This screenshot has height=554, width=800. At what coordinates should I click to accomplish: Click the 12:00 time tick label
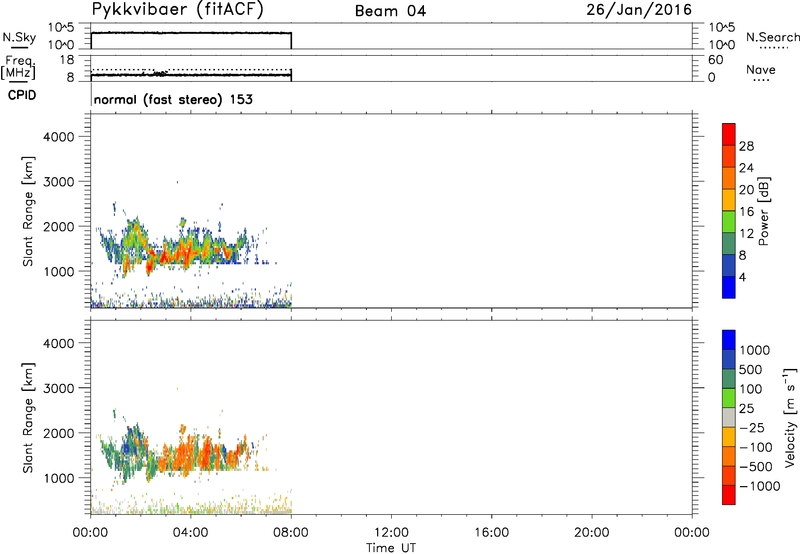click(391, 533)
